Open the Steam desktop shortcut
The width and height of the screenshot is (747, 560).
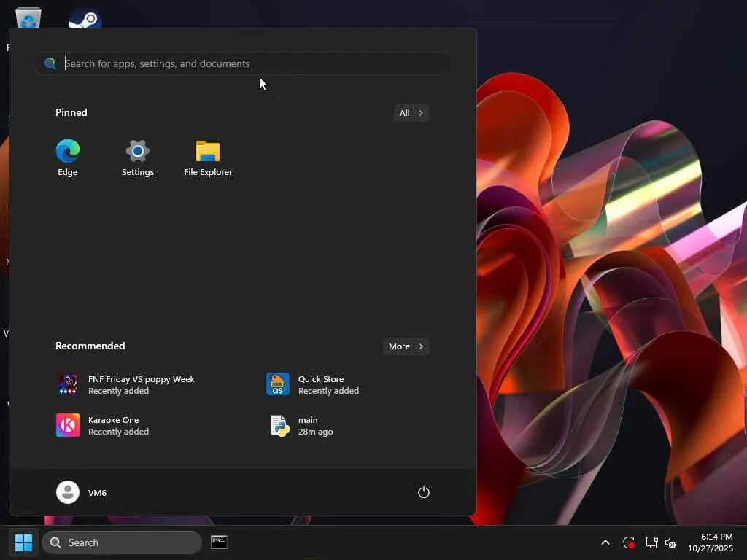click(x=85, y=20)
